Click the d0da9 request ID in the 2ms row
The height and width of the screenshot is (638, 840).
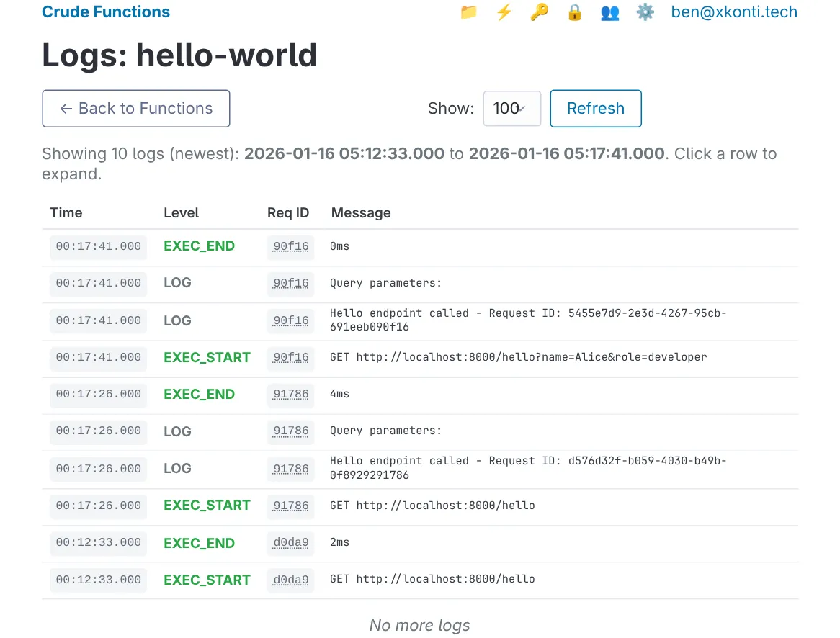click(x=291, y=543)
